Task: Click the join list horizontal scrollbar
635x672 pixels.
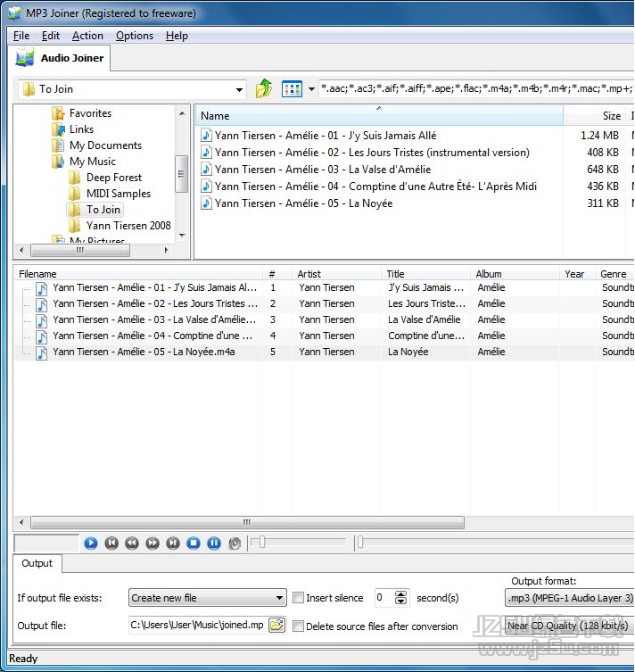Action: tap(247, 522)
